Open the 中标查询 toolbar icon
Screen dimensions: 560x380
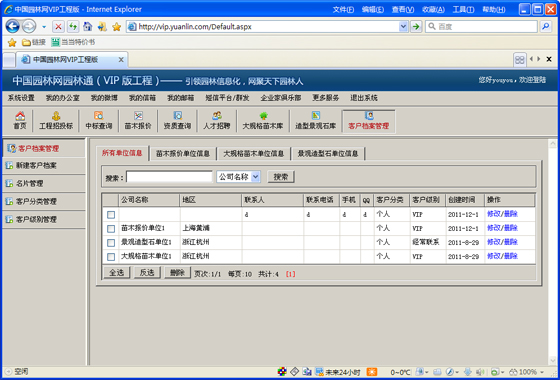tap(99, 120)
